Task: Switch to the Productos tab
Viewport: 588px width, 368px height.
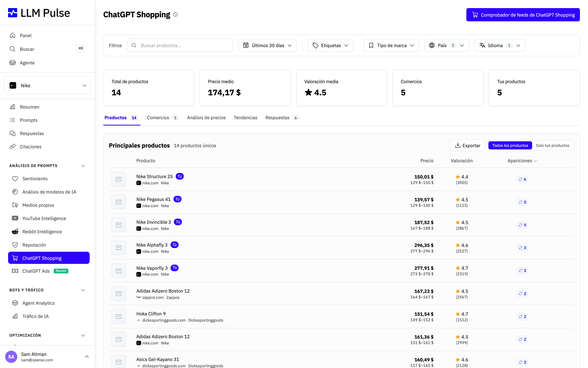Action: coord(121,118)
